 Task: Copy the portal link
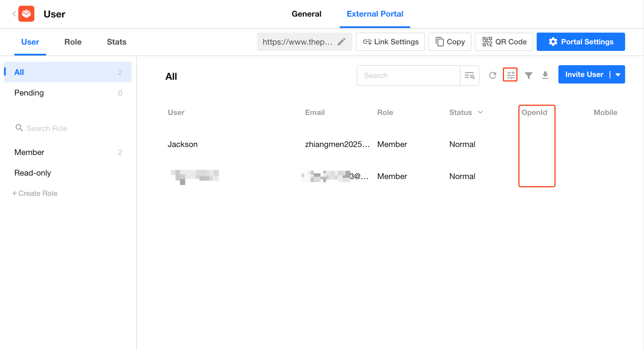pos(450,42)
